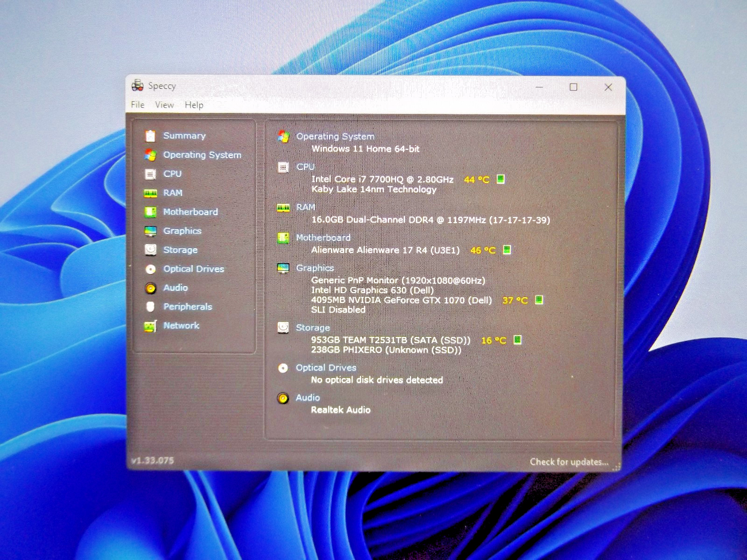
Task: Open the CPU heading link in the summary
Action: pos(305,167)
